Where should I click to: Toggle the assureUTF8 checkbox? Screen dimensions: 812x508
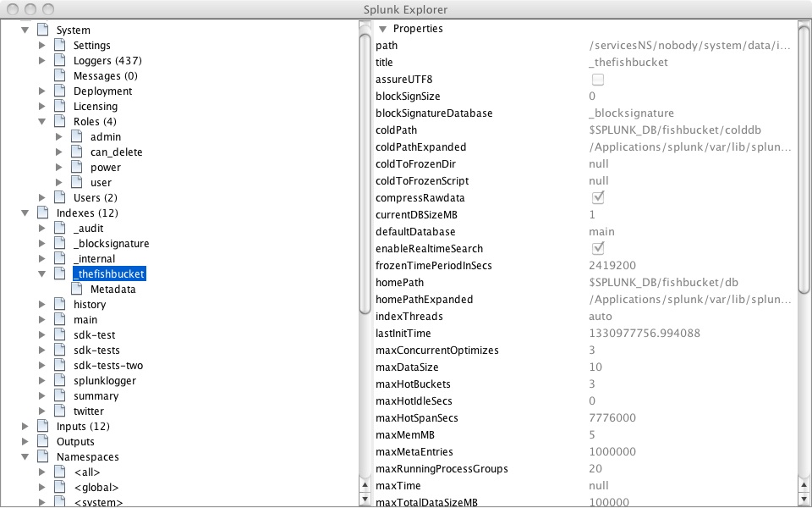598,80
